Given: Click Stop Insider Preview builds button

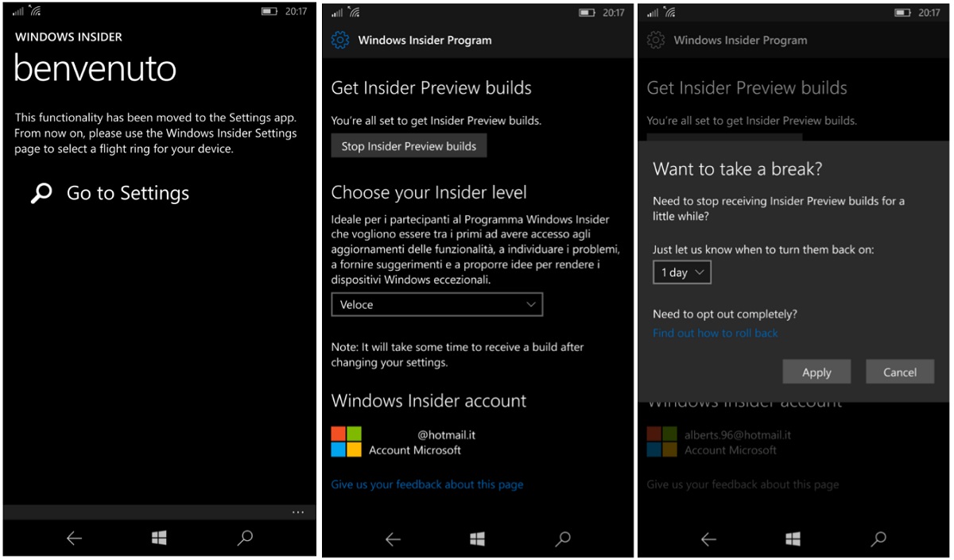Looking at the screenshot, I should pyautogui.click(x=409, y=146).
